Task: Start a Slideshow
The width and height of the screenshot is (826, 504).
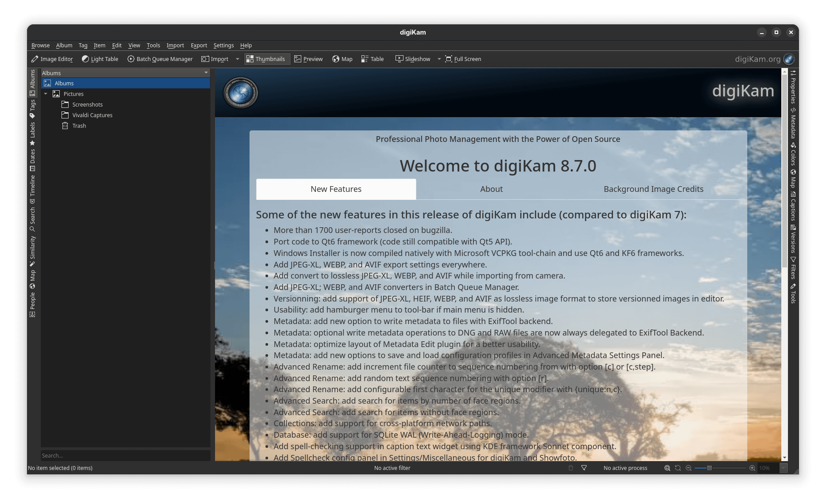Action: click(x=412, y=59)
